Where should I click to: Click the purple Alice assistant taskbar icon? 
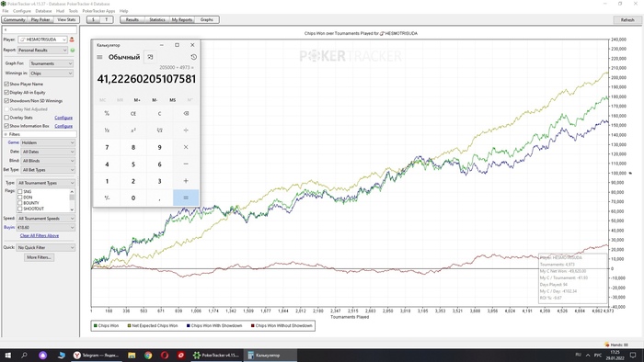[42, 355]
